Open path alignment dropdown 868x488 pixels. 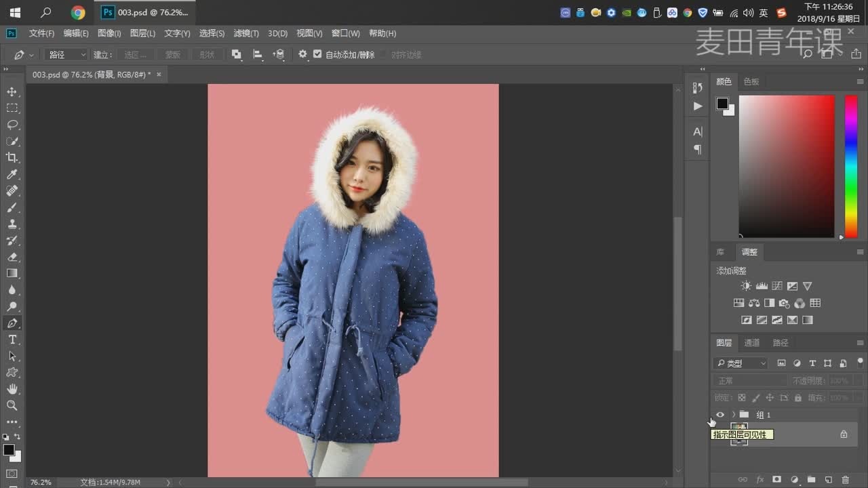pyautogui.click(x=258, y=55)
